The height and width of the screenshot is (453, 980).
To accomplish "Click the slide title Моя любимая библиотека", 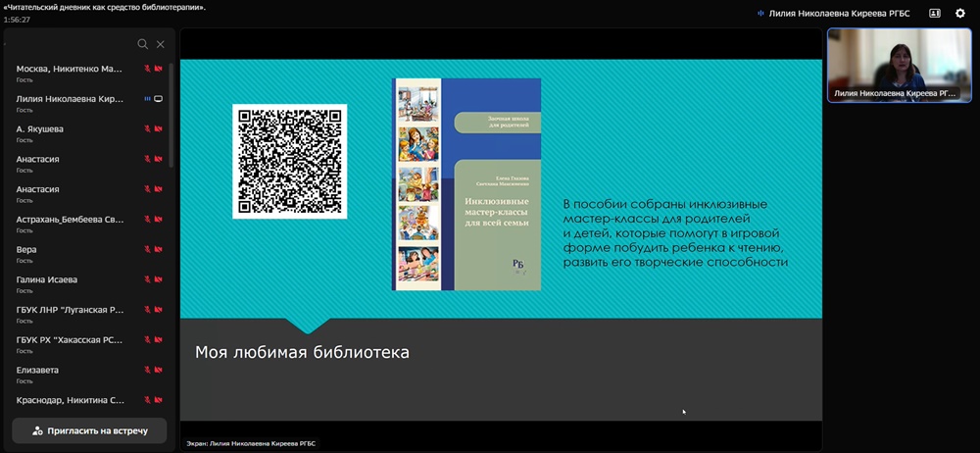I will coord(302,352).
